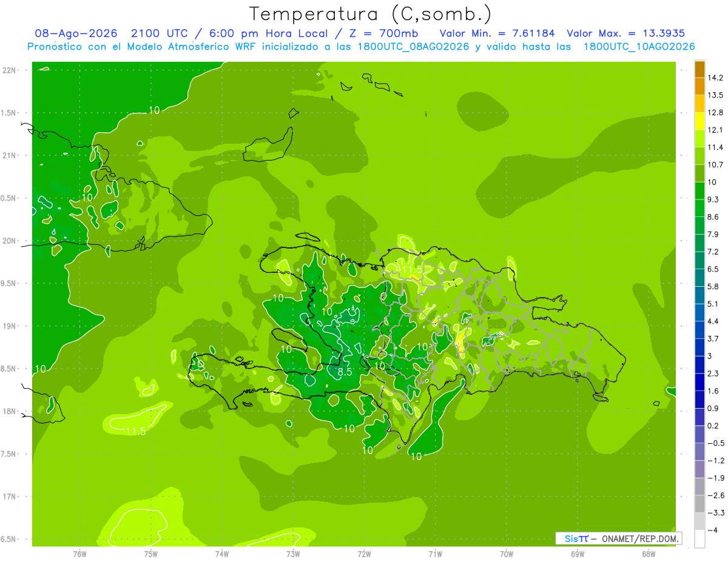
Task: Click the purple swatch between -1.9 and -1.2
Action: coord(699,469)
